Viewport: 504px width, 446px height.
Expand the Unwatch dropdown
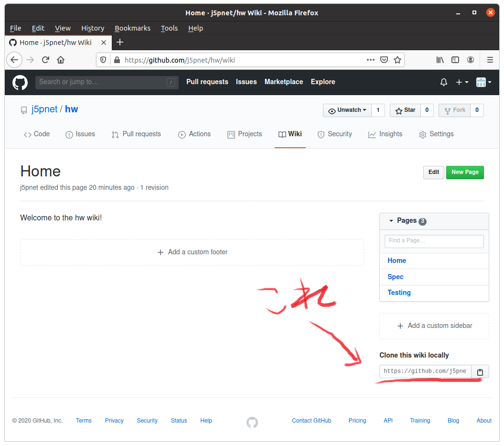click(347, 110)
